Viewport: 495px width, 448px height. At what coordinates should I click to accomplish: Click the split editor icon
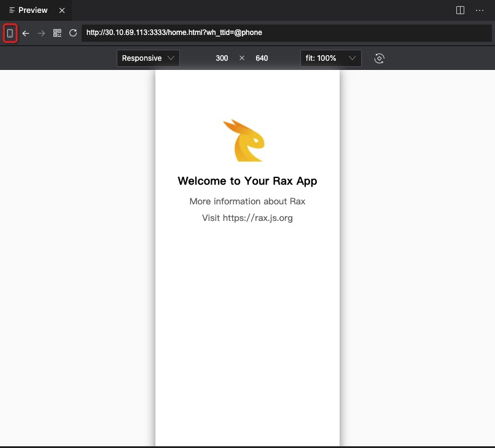(x=460, y=10)
